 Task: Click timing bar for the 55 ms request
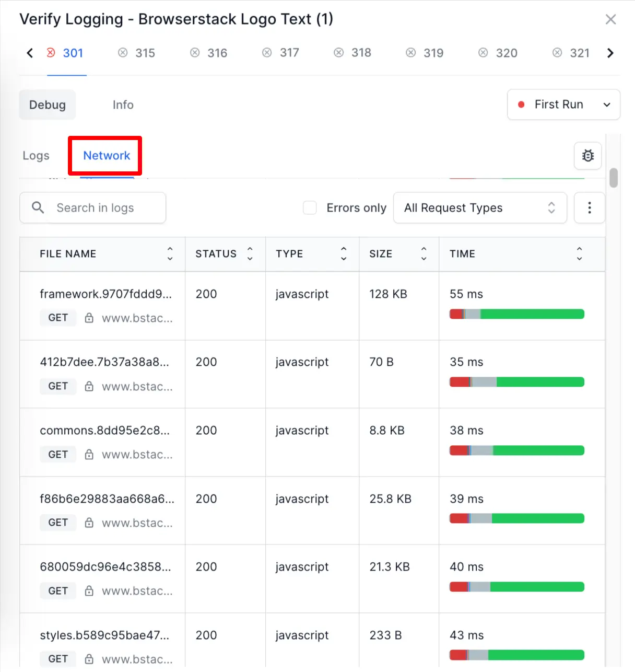(x=516, y=314)
